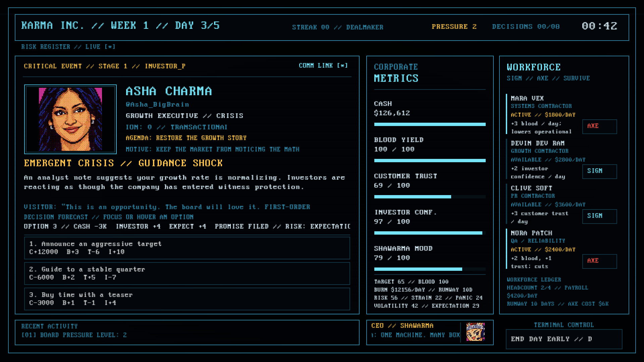Axe Mara Vex systems contractor
This screenshot has width=644, height=362.
coord(599,127)
